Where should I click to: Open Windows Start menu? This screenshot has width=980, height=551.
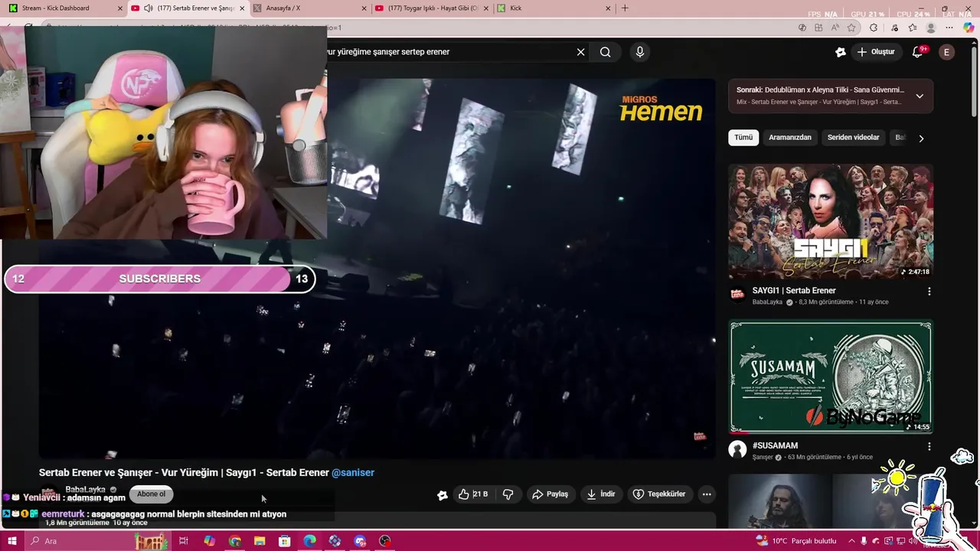tap(11, 541)
